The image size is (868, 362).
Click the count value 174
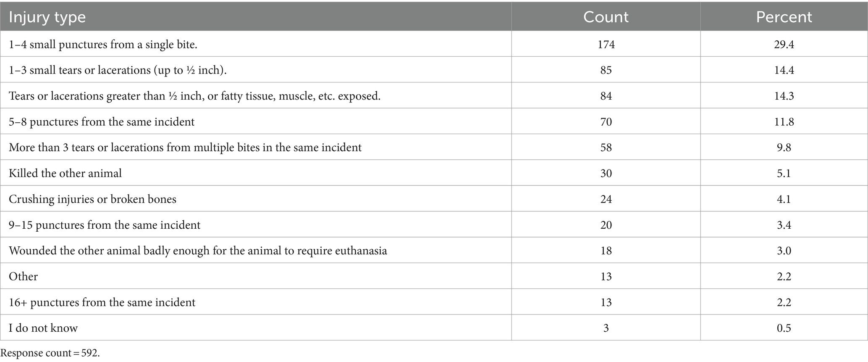(x=606, y=44)
